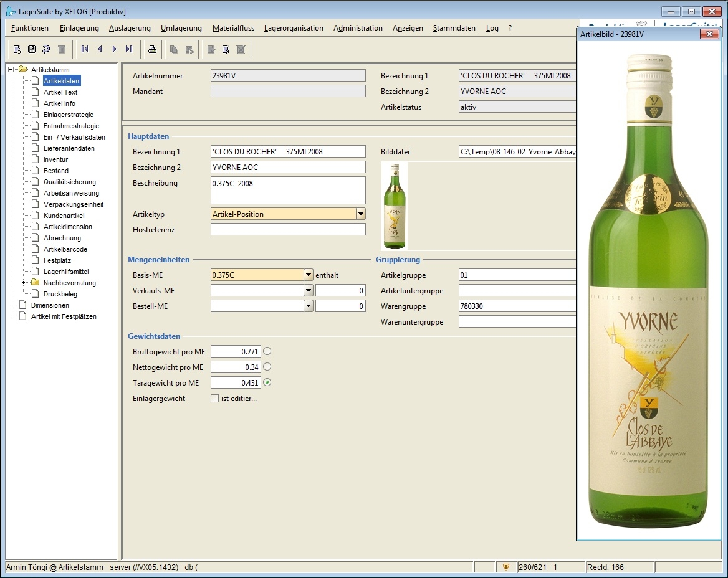
Task: Click the crossed-out box toolbar icon
Action: click(x=241, y=49)
